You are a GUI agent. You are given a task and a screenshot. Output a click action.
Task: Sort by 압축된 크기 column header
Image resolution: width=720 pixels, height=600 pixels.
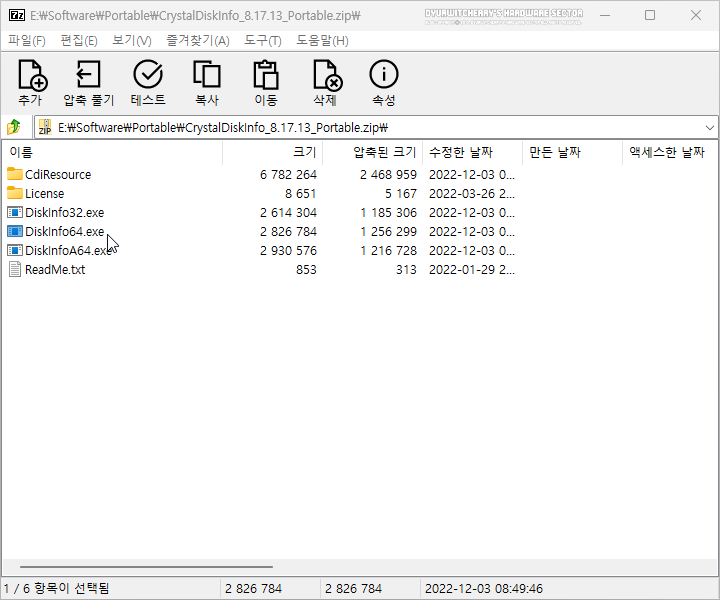372,152
